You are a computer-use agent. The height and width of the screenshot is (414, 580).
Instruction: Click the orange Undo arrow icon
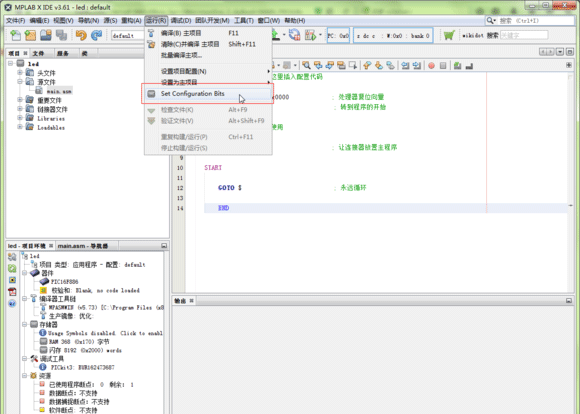tap(81, 35)
